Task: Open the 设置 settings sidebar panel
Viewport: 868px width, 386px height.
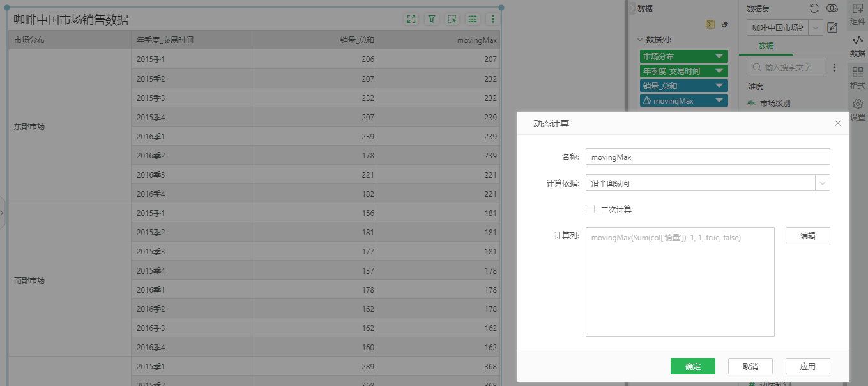Action: tap(858, 110)
